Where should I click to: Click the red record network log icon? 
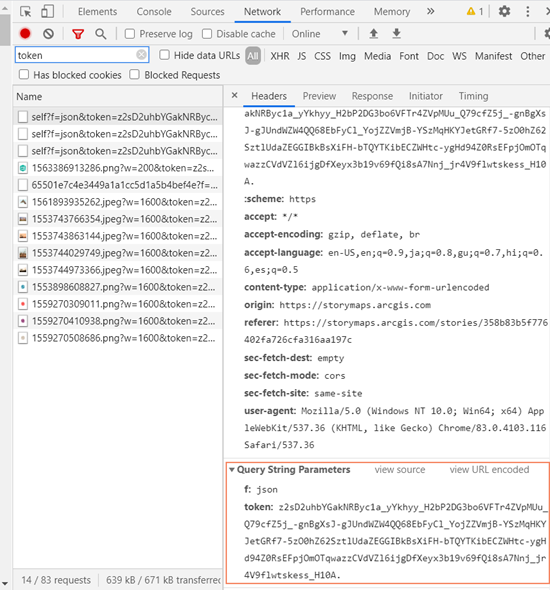pyautogui.click(x=25, y=34)
